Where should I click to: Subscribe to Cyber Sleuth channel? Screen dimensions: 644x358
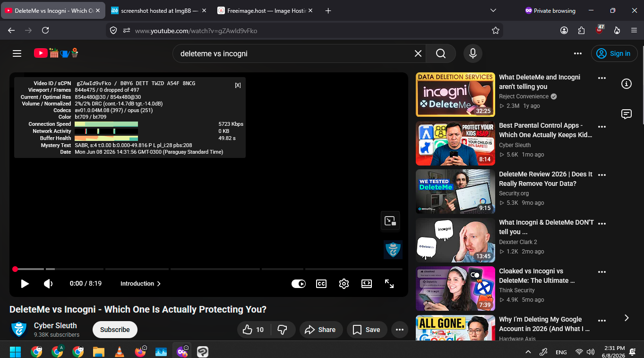115,330
